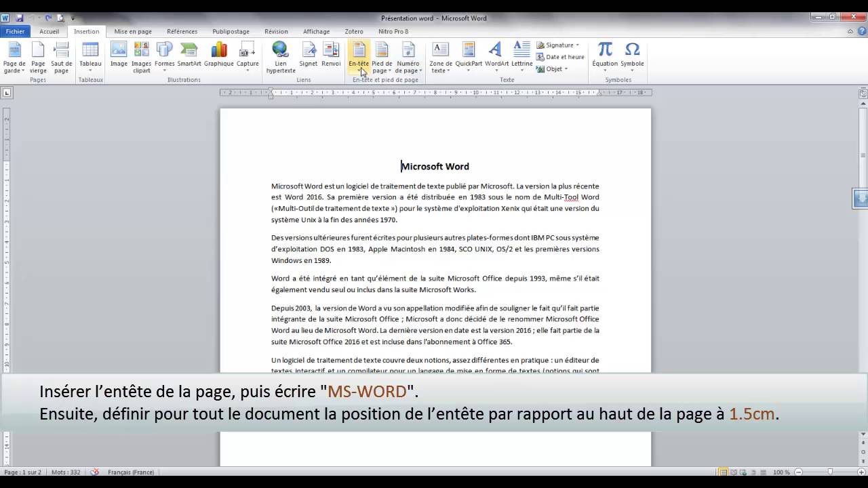The width and height of the screenshot is (868, 488).
Task: Click the zoom level 100 %
Action: 781,472
